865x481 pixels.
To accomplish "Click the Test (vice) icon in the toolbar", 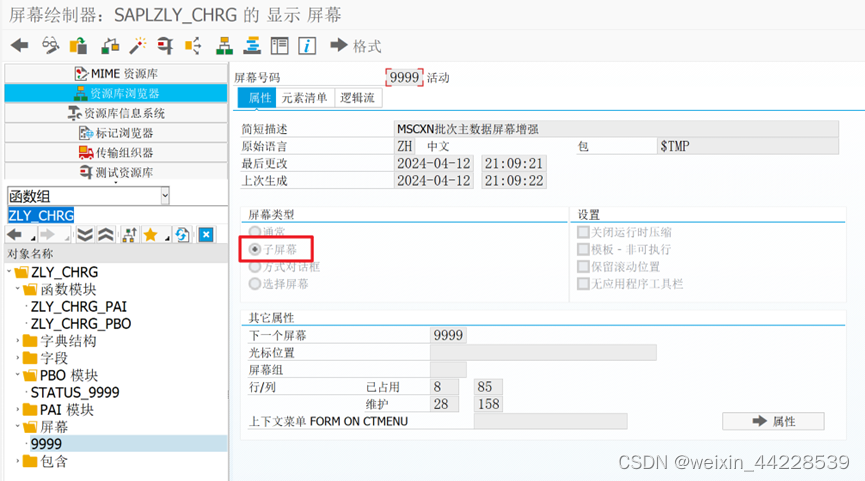I will [x=164, y=45].
